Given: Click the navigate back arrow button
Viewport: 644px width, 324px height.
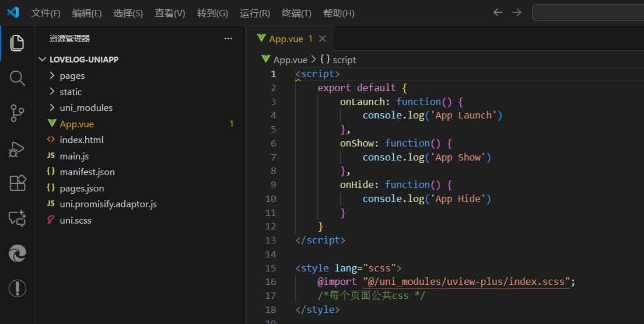Looking at the screenshot, I should pos(498,12).
